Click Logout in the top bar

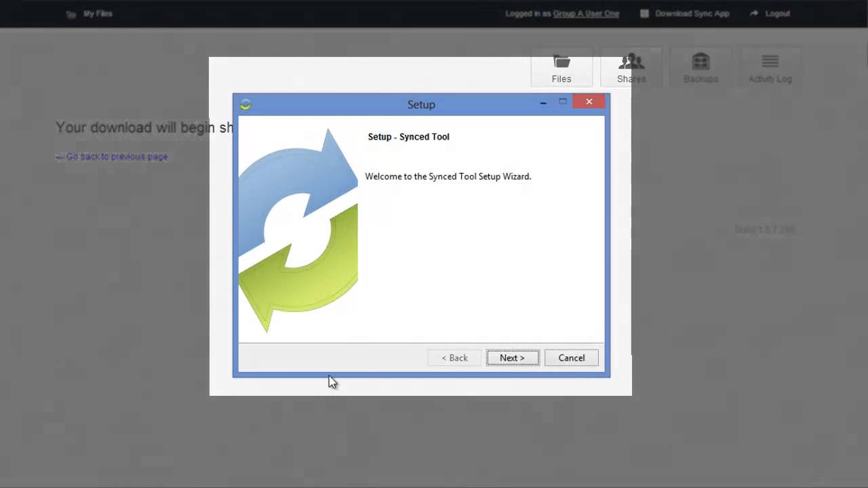coord(777,14)
